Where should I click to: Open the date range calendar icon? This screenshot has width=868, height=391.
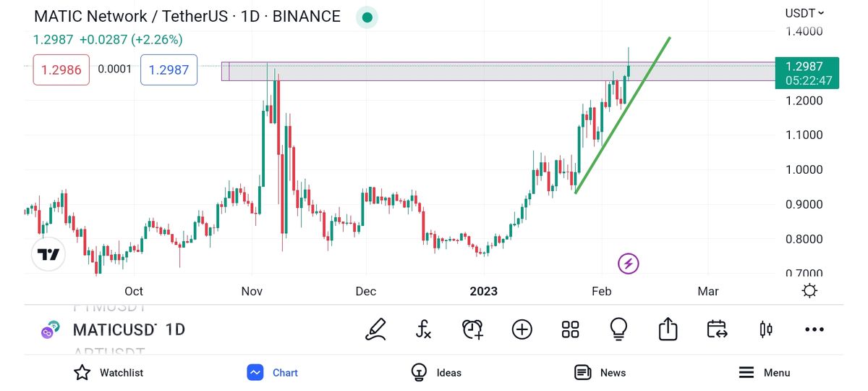point(717,329)
